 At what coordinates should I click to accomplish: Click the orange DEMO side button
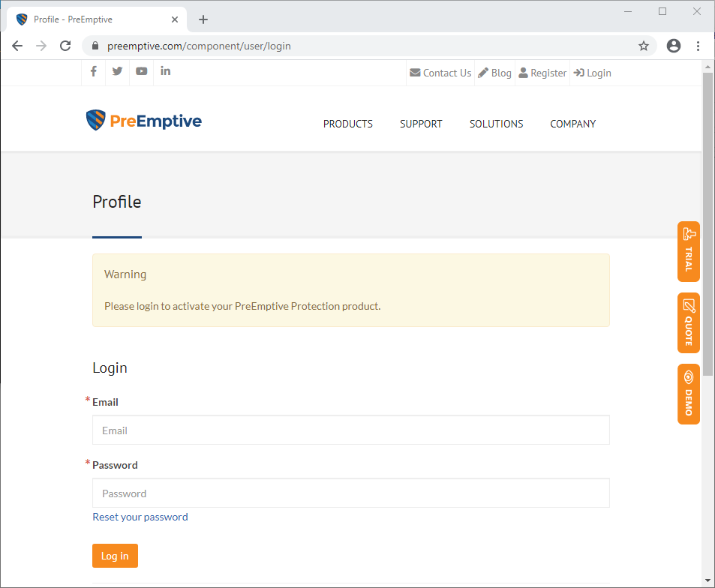pyautogui.click(x=689, y=394)
